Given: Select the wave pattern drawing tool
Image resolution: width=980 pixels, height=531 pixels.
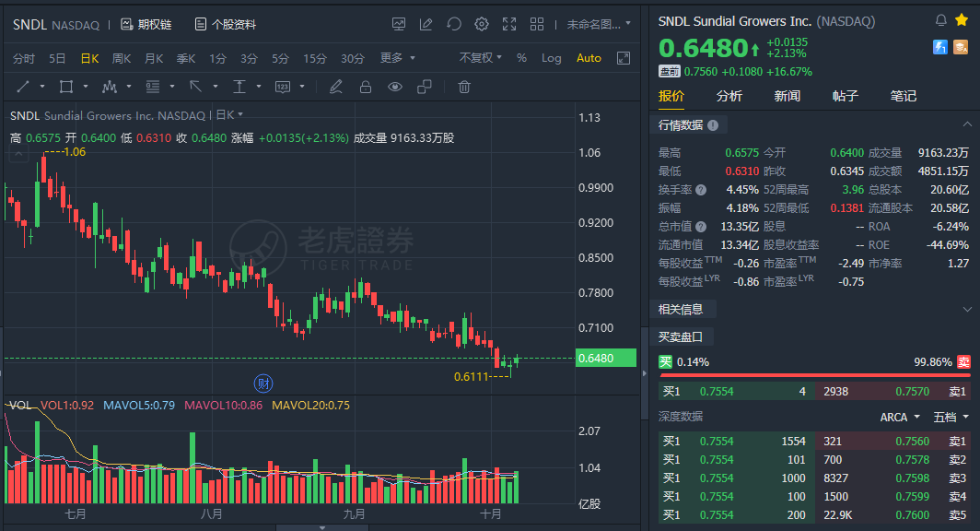Looking at the screenshot, I should click(x=110, y=87).
